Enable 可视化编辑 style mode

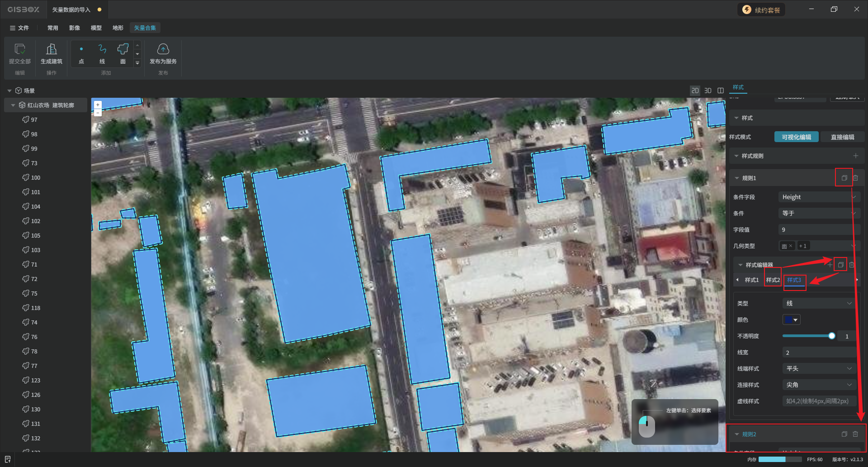796,137
